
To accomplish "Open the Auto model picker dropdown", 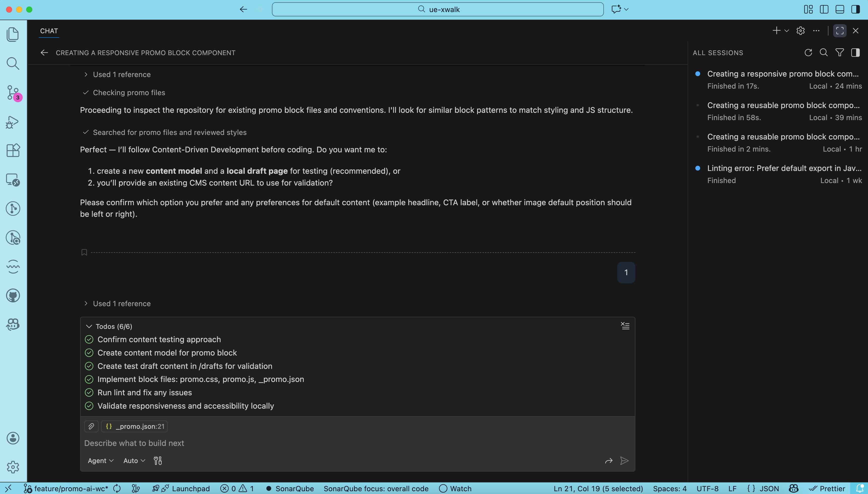I will [134, 461].
